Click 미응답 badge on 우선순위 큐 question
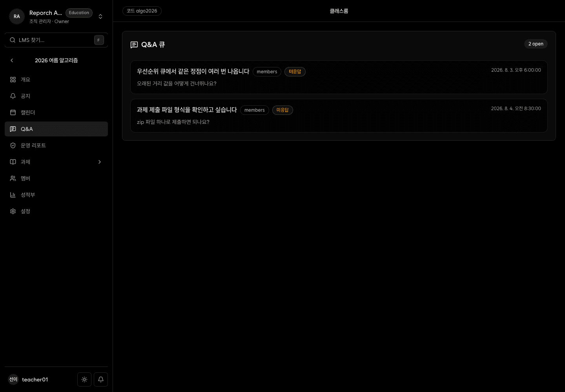The width and height of the screenshot is (565, 392). (295, 72)
